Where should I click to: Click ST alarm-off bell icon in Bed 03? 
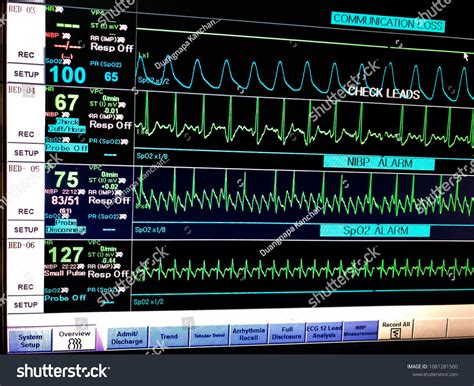pos(123,26)
